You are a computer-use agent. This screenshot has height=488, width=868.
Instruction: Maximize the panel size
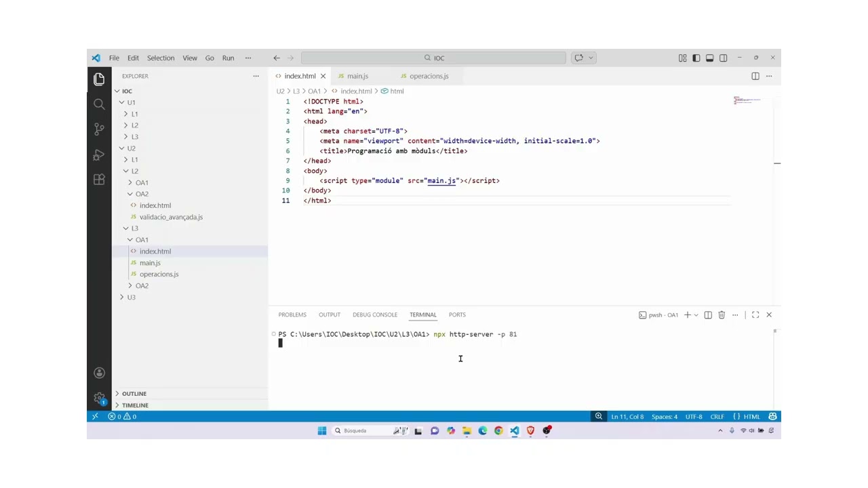(x=755, y=314)
